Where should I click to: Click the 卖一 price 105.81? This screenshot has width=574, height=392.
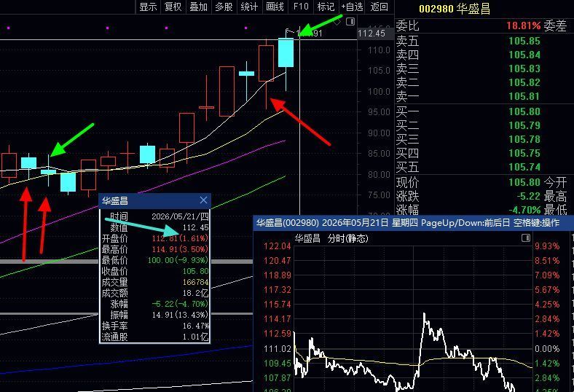(x=524, y=96)
